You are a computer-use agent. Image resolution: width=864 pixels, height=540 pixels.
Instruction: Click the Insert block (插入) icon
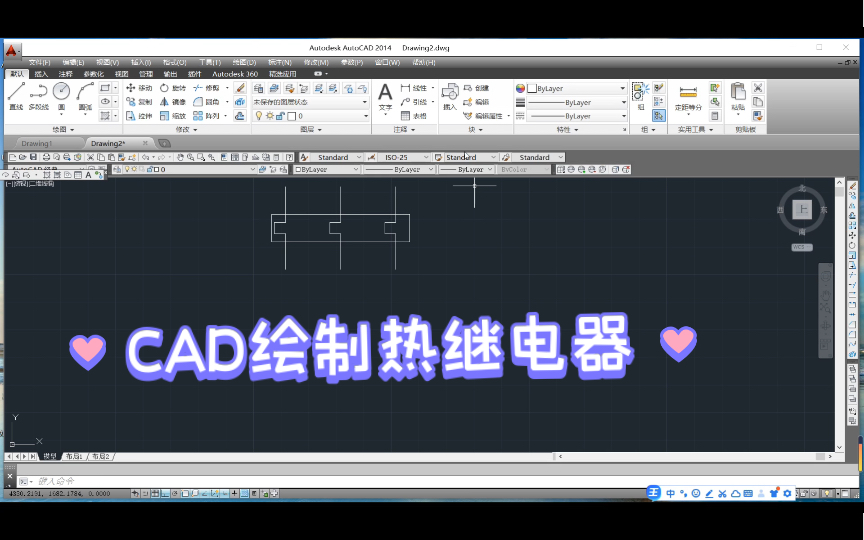(x=450, y=96)
